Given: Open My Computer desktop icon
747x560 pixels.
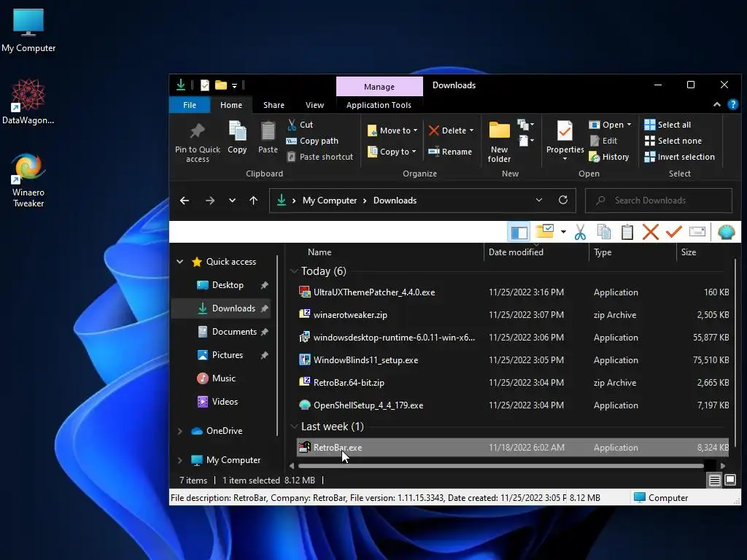Looking at the screenshot, I should [28, 29].
